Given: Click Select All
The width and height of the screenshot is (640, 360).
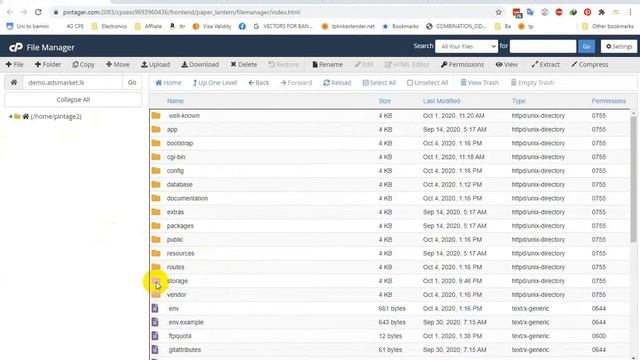Looking at the screenshot, I should point(379,83).
